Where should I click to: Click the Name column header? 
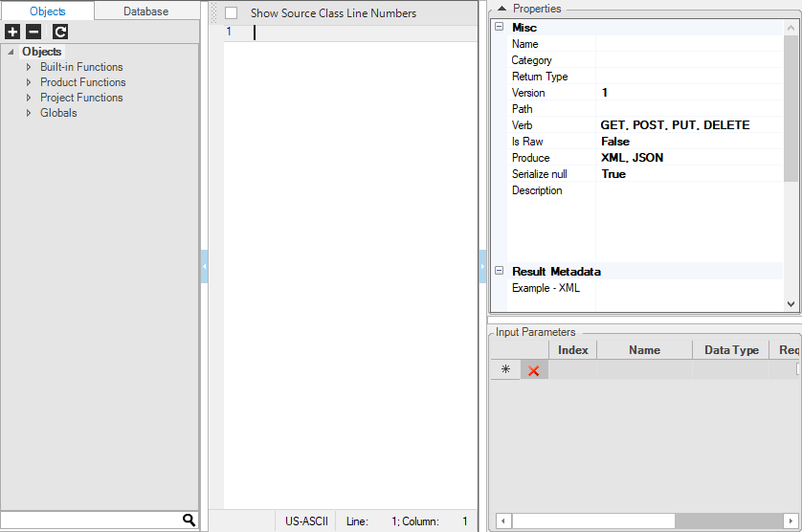(644, 350)
